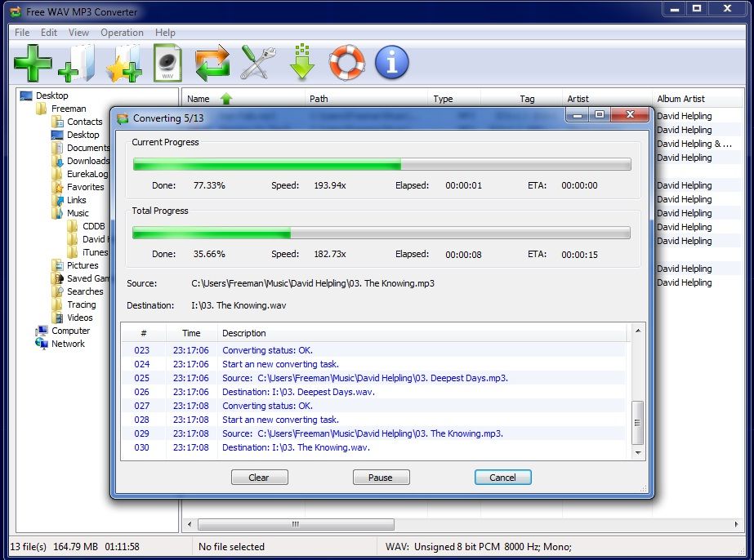Screen dimensions: 754x560
Task: Click the Time log column header
Action: pos(191,333)
